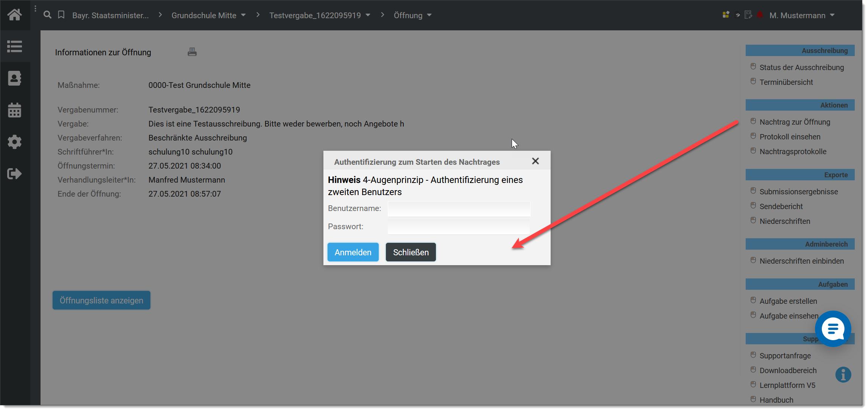Focus the Passwort input field

459,227
